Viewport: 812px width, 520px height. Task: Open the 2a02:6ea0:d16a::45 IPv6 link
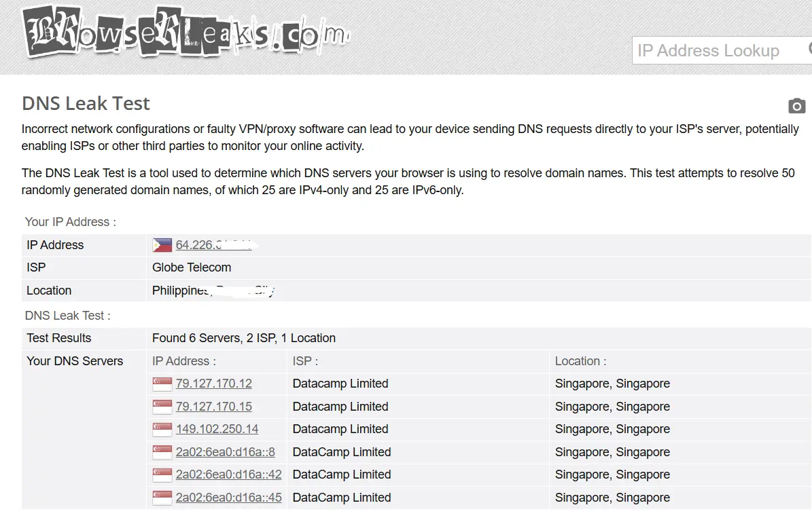pos(228,497)
